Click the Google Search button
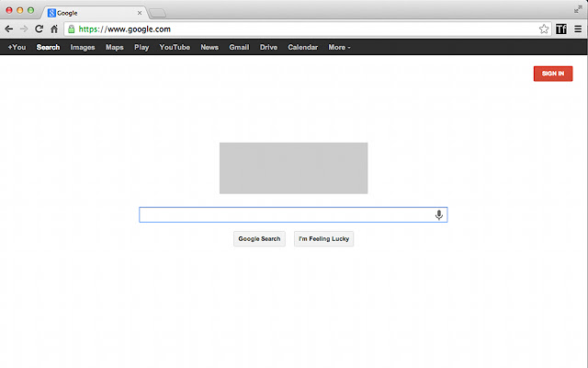The height and width of the screenshot is (368, 588). [x=259, y=239]
